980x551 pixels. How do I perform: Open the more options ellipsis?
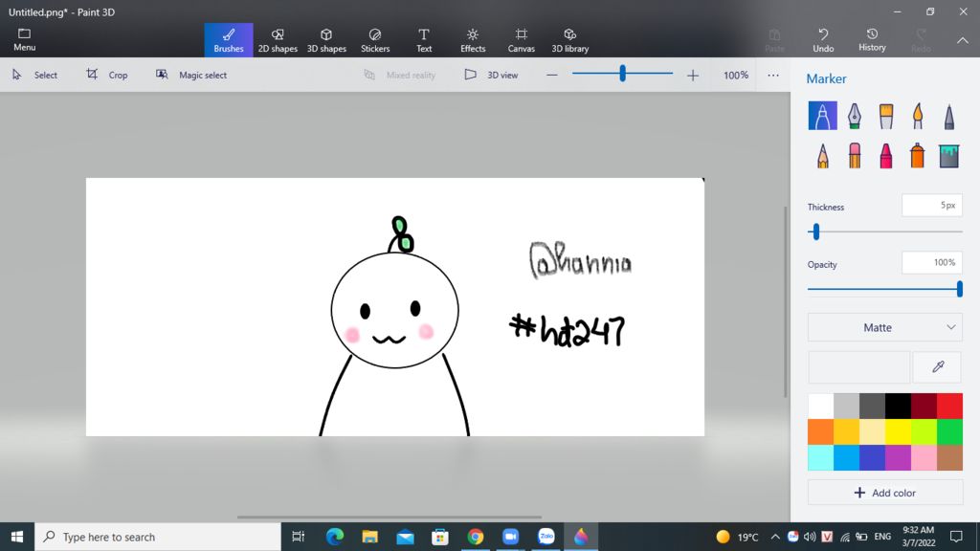pos(773,75)
